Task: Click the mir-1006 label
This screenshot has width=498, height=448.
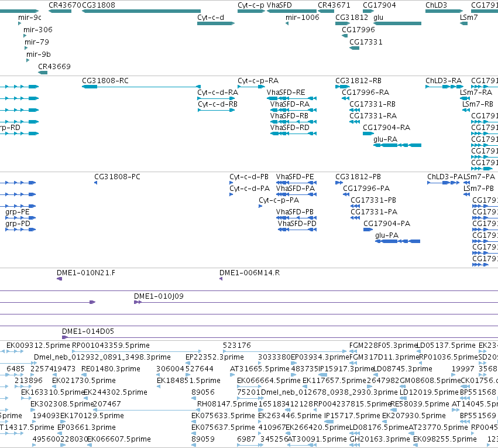Action: click(303, 18)
